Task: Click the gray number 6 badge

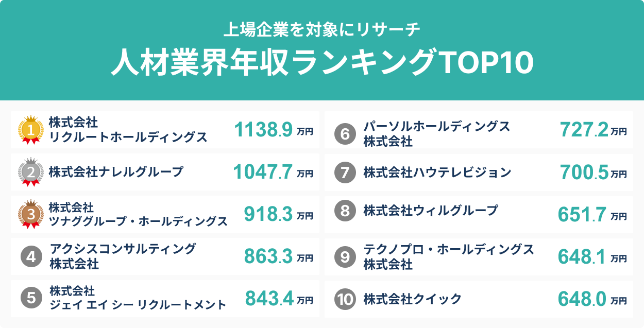Action: 345,134
